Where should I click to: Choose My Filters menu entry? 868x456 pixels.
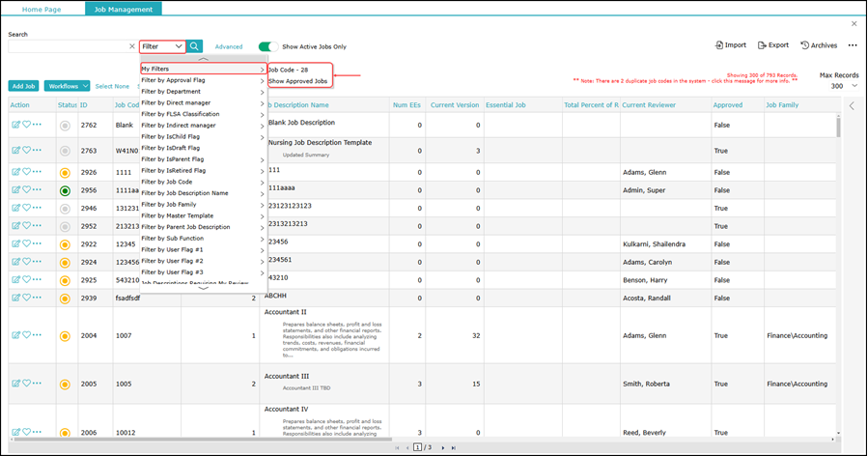(203, 69)
